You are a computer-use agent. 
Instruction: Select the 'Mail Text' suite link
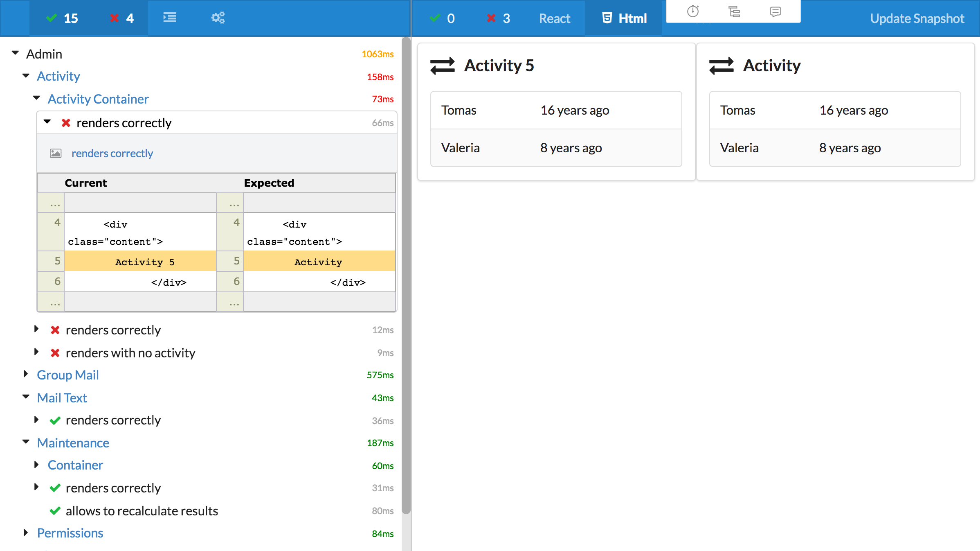(x=62, y=397)
